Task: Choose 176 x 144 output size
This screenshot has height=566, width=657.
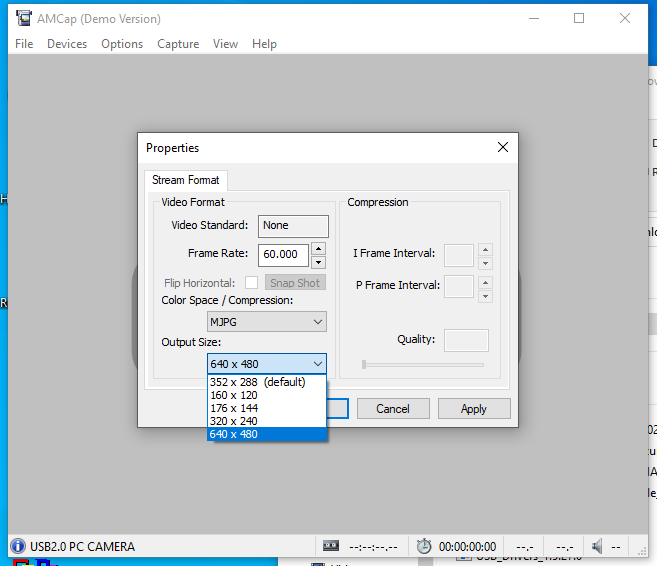Action: pyautogui.click(x=267, y=408)
